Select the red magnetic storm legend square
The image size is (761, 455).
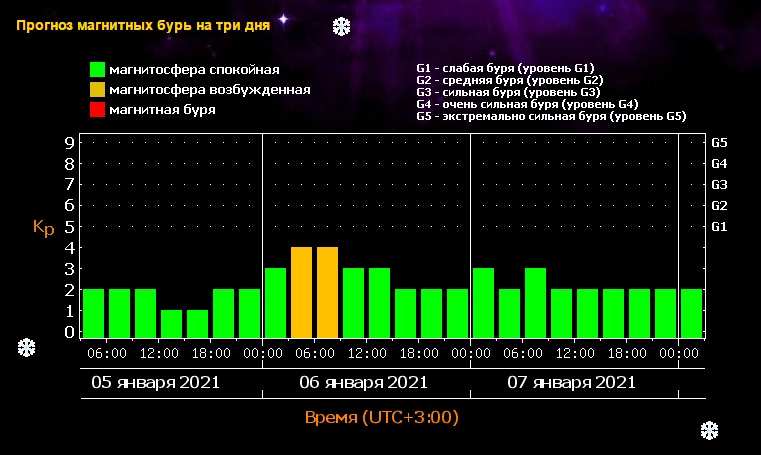tap(97, 109)
